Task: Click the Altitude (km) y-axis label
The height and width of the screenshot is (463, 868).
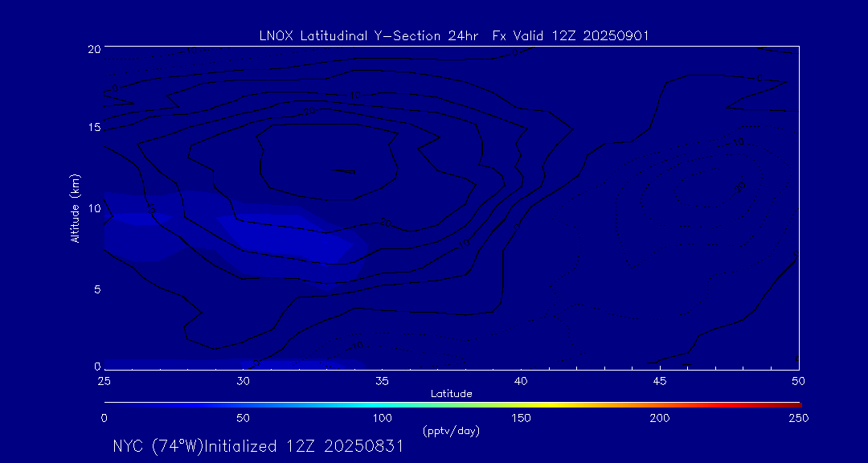Action: (x=75, y=207)
